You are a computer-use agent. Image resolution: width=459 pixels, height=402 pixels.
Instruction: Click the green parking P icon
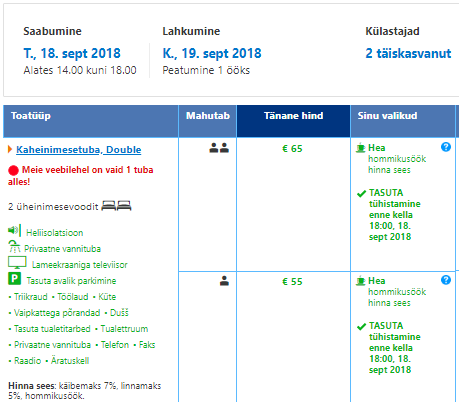(x=14, y=279)
